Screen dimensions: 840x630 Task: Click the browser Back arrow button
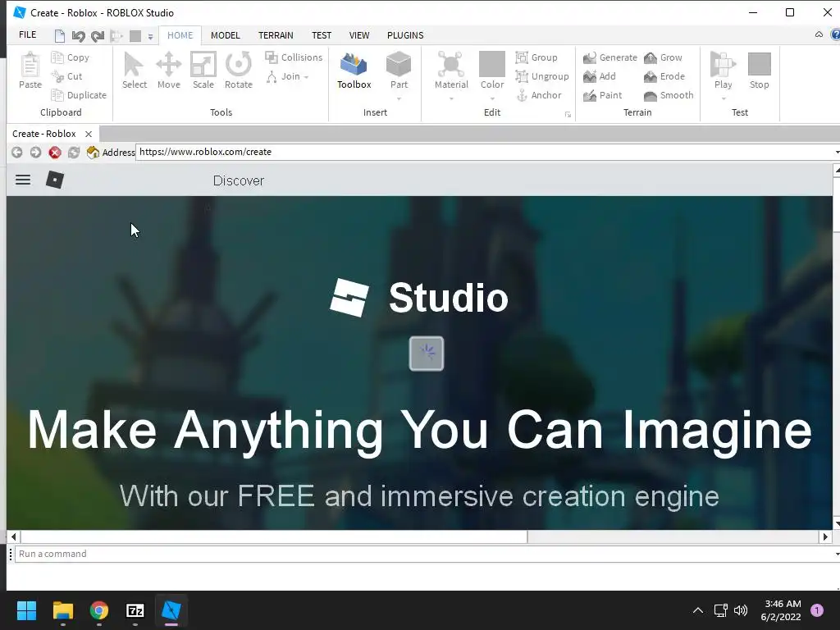point(17,152)
